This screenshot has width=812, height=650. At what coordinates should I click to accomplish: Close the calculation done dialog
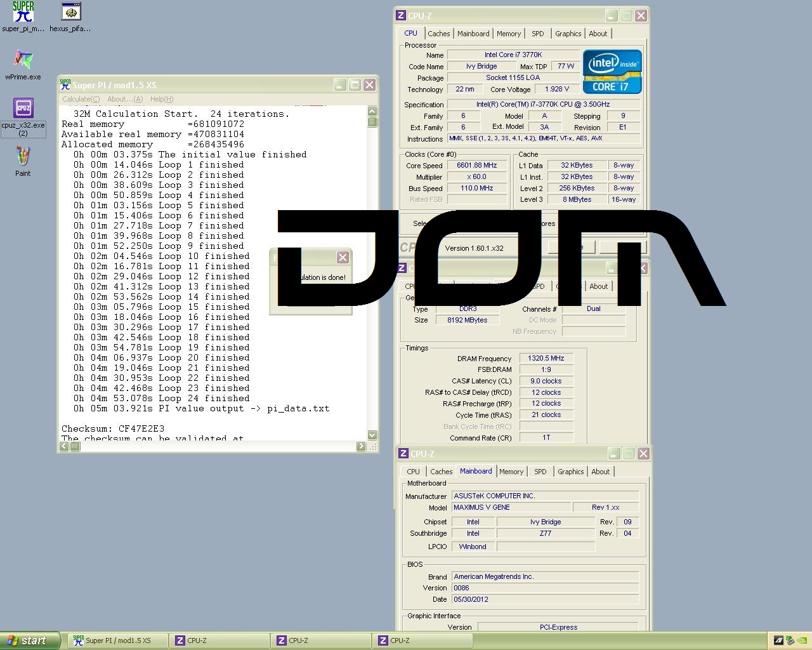coord(343,257)
